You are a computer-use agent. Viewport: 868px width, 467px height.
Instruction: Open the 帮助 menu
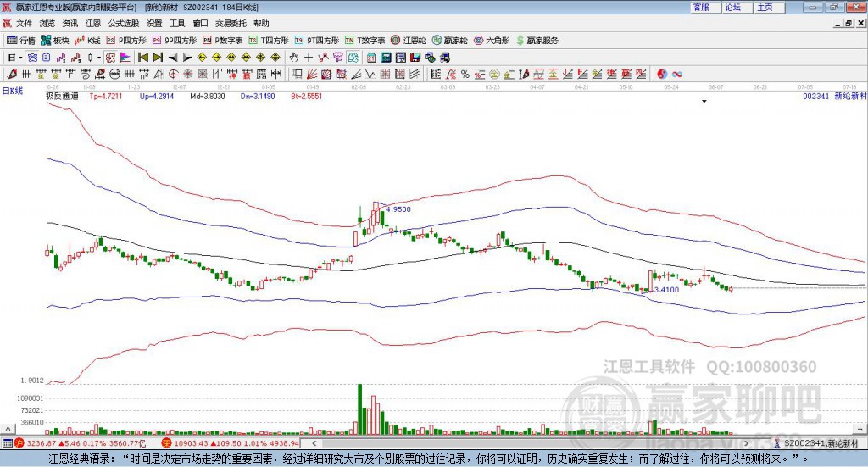pyautogui.click(x=261, y=23)
